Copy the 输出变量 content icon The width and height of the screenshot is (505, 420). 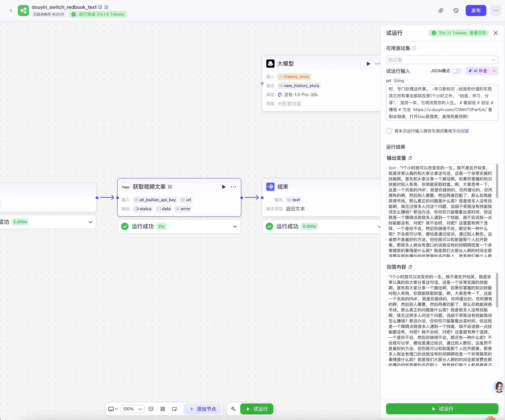pos(410,158)
